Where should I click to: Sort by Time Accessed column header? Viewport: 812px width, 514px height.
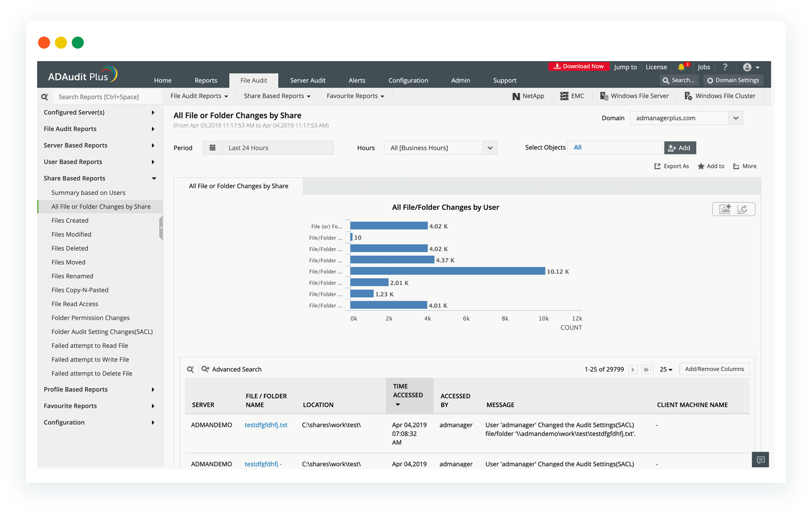[x=409, y=396]
